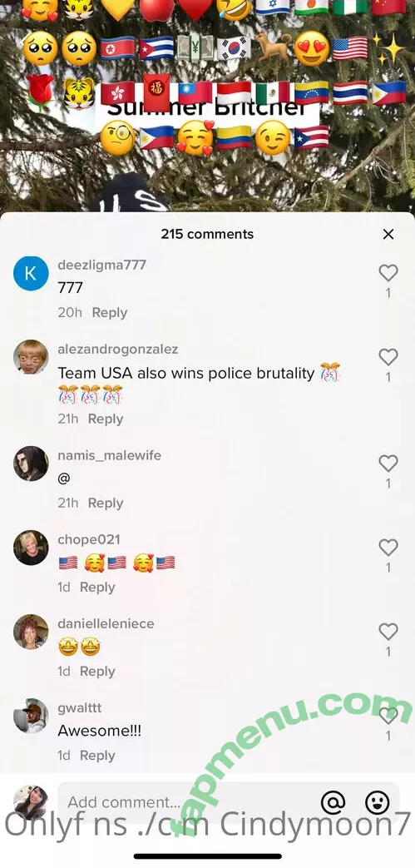The height and width of the screenshot is (868, 415).
Task: Open danielleleniece username link
Action: coord(106,624)
